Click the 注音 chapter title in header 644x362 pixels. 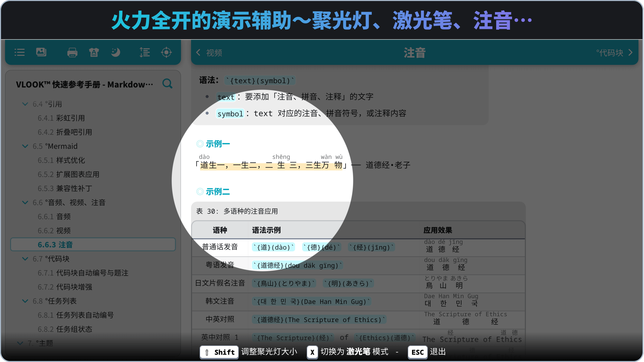415,53
